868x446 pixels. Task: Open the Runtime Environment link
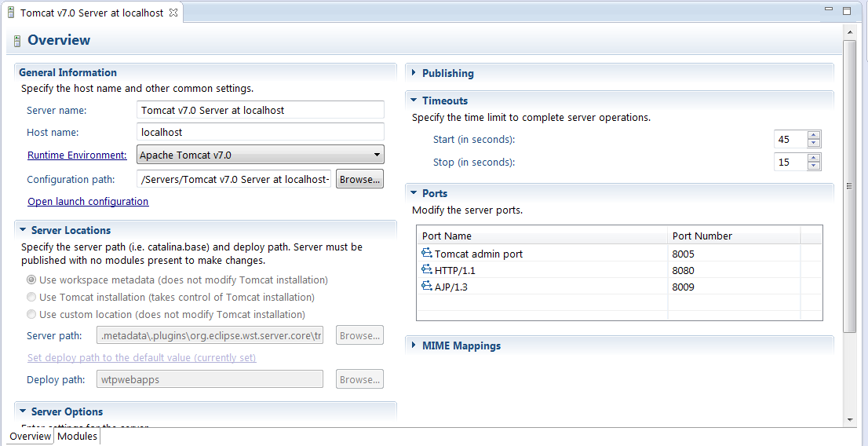click(77, 155)
